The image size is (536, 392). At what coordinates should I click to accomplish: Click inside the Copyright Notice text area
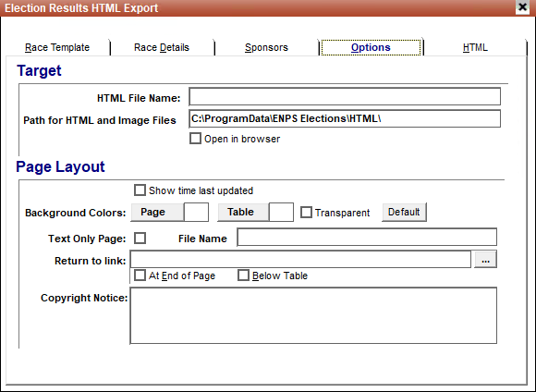pos(313,315)
